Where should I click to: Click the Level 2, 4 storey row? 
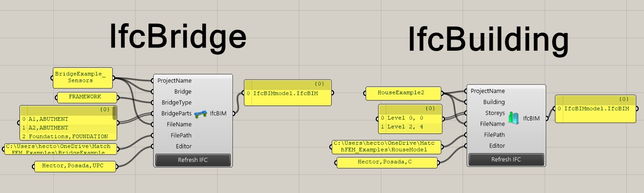[x=408, y=126]
